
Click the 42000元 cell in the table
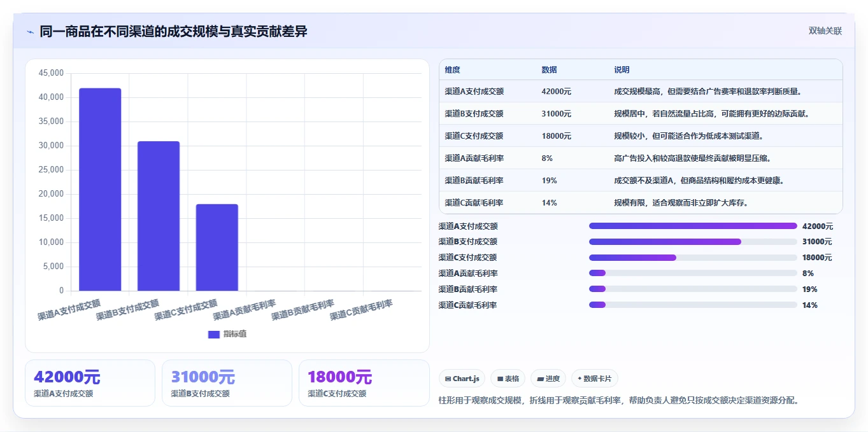coord(556,92)
